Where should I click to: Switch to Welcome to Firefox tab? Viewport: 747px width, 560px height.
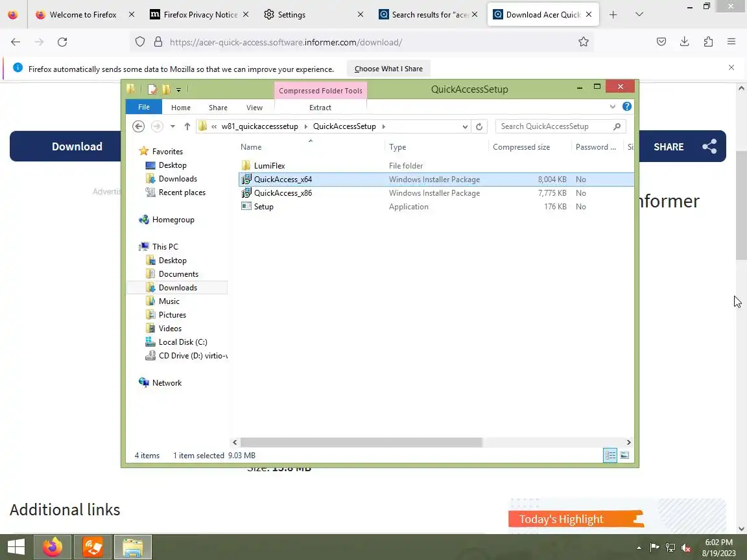pos(83,15)
